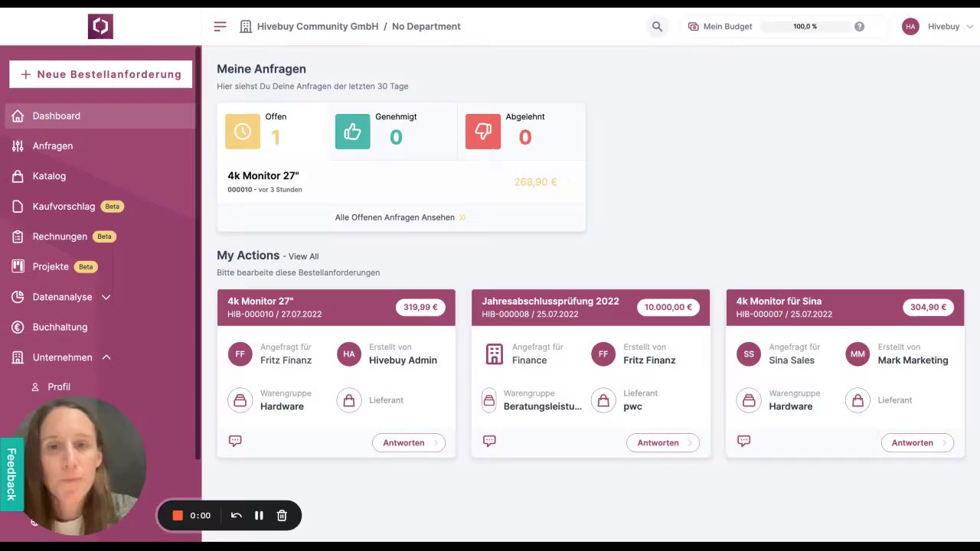This screenshot has height=551, width=980.
Task: Click the FF avatar for Fritz Finanz requester
Action: (240, 354)
